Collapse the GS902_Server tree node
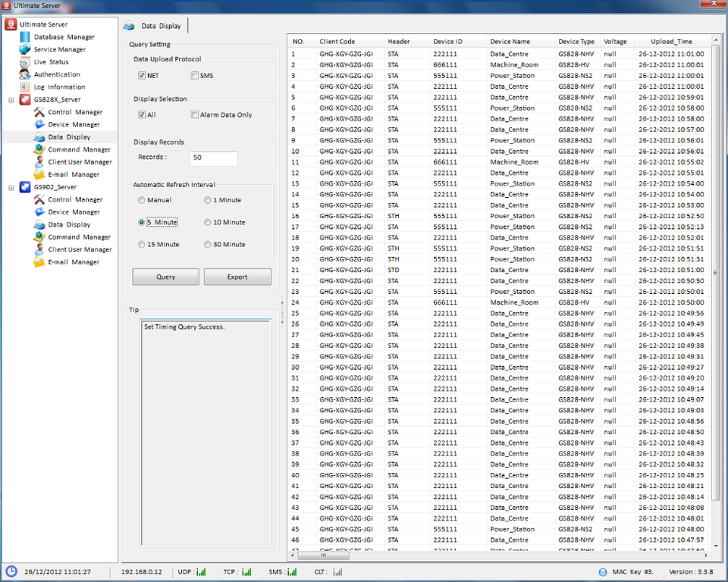728x582 pixels. [x=11, y=187]
